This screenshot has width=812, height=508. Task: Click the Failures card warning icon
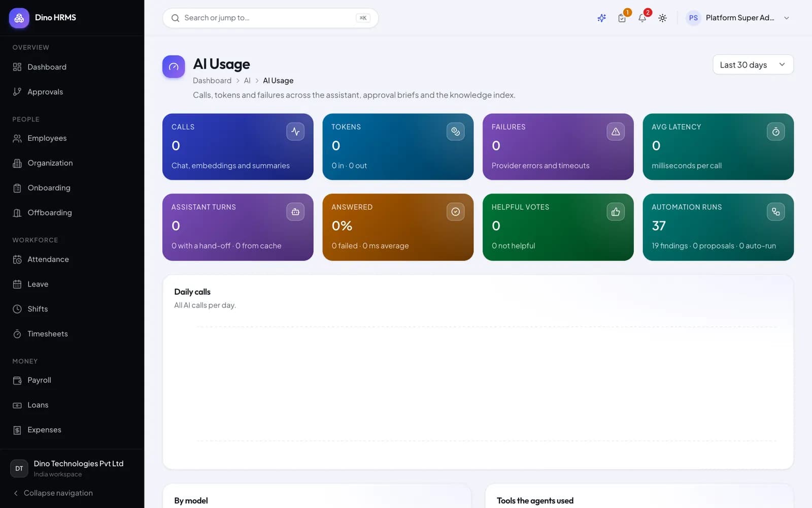point(616,132)
